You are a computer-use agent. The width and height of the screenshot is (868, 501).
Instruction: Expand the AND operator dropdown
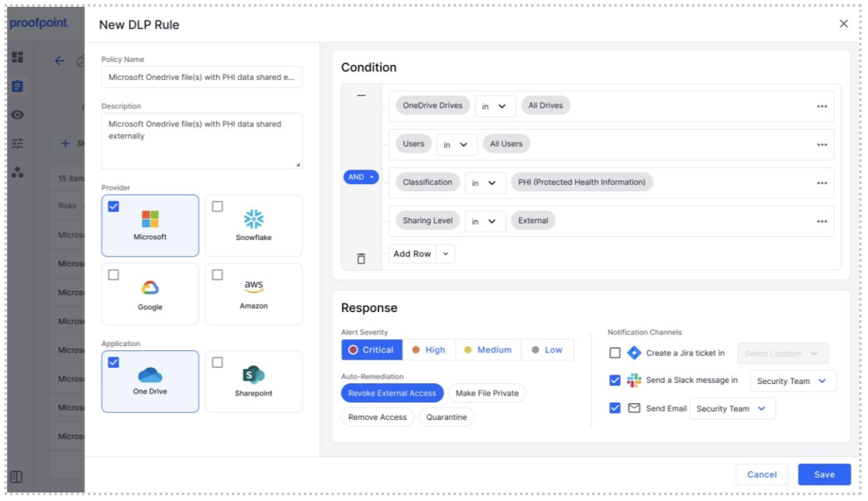pos(361,177)
